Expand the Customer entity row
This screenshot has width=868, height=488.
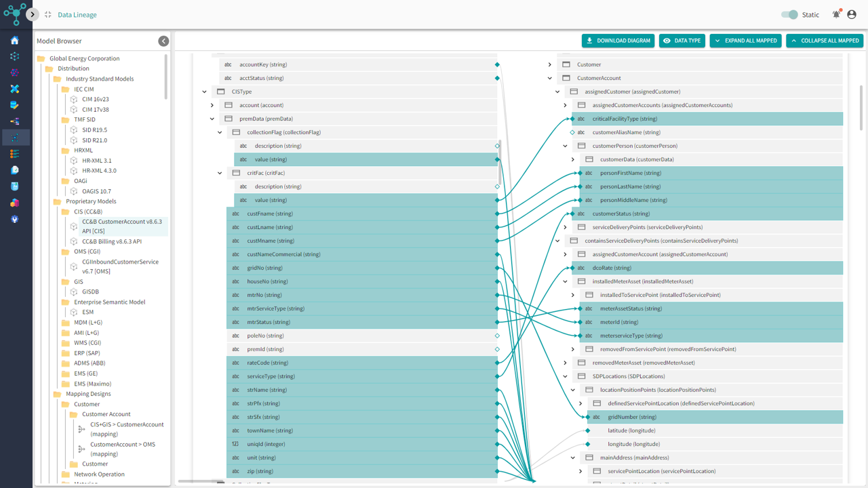(x=550, y=64)
